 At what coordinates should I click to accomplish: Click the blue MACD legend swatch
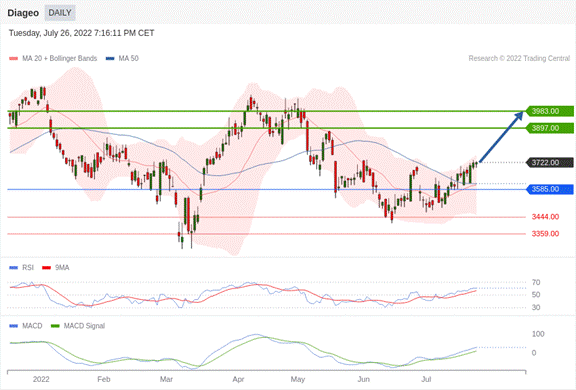click(14, 326)
